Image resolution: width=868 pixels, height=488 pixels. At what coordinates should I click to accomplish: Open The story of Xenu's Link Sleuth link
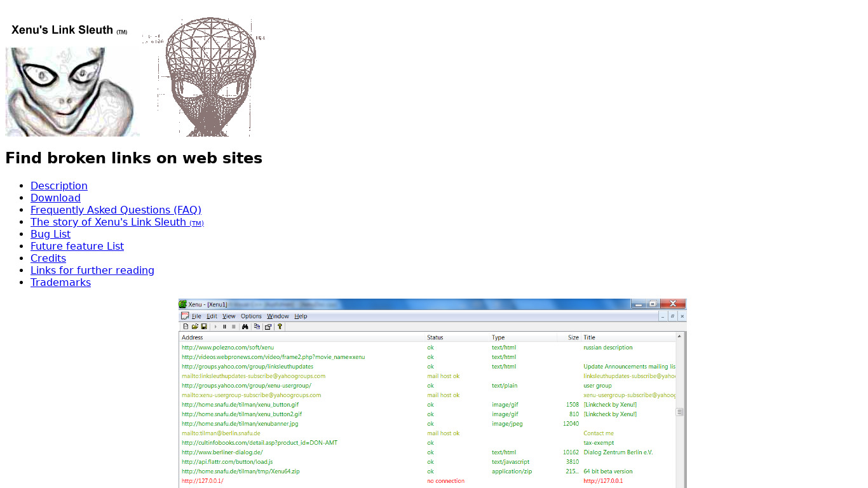(117, 222)
